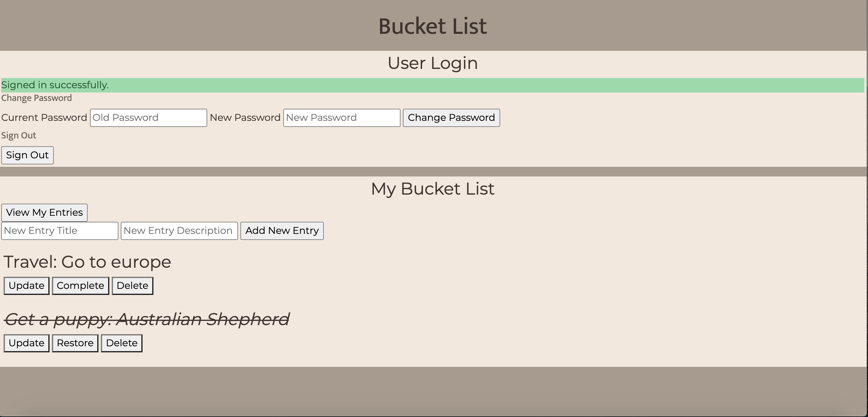Screen dimensions: 868x417
Task: Click the Change Password button
Action: pyautogui.click(x=451, y=118)
